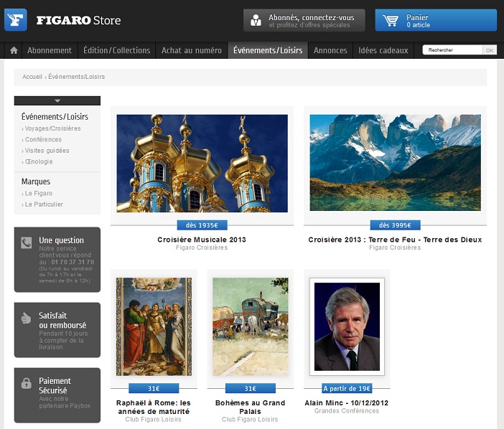Open the home icon in navigation bar
The image size is (504, 429).
[x=14, y=50]
